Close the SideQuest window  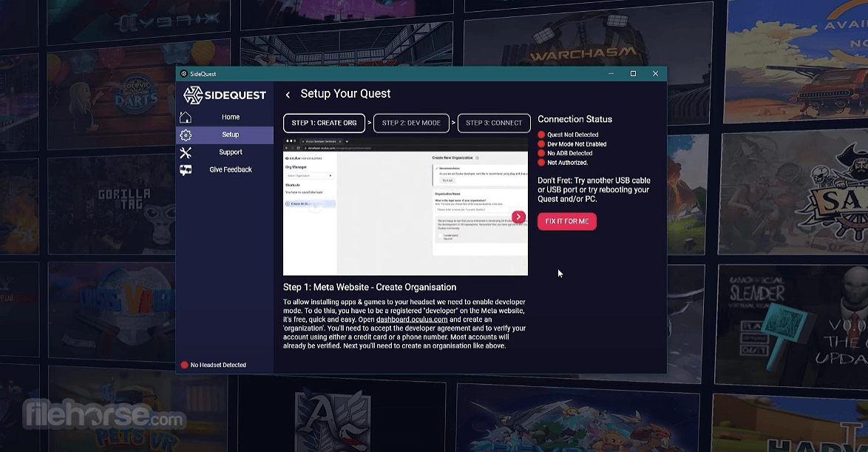point(655,74)
